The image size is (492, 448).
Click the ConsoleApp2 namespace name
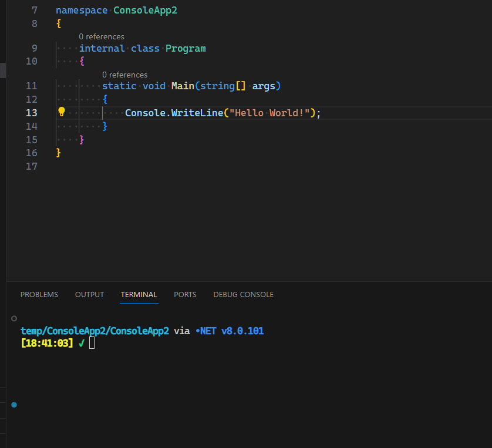click(x=148, y=10)
